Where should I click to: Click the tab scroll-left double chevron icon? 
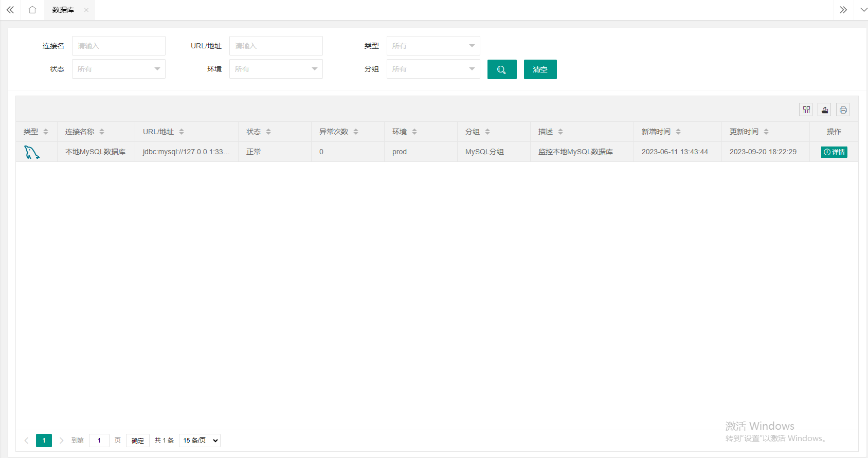tap(10, 10)
